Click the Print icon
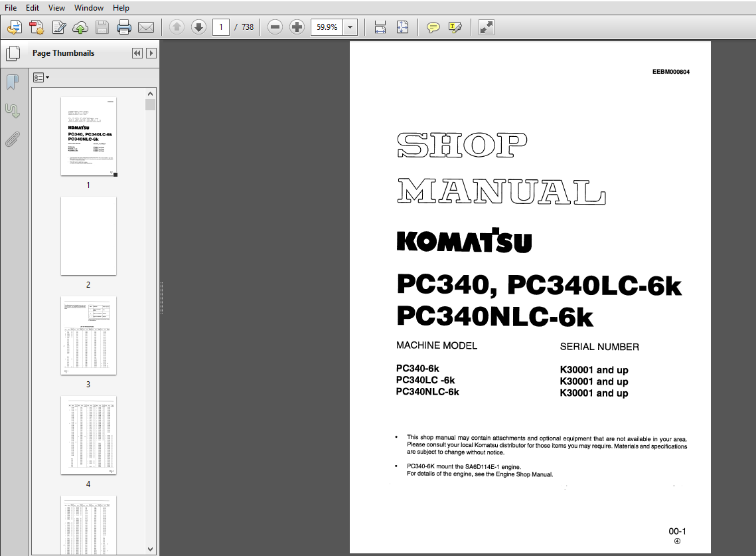Image resolution: width=756 pixels, height=556 pixels. coord(124,27)
